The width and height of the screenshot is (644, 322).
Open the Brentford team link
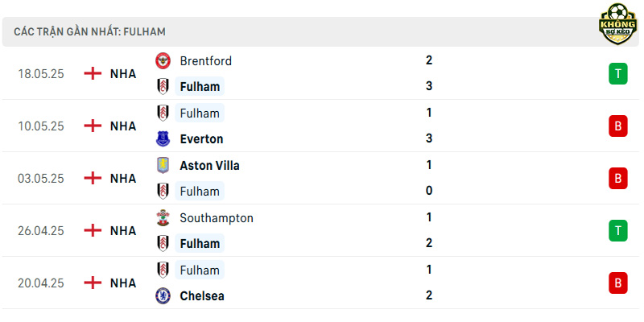[206, 61]
